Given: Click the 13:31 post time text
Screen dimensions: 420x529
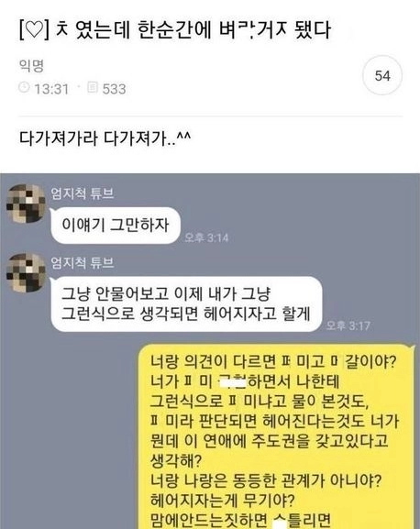Looking at the screenshot, I should click(51, 89).
